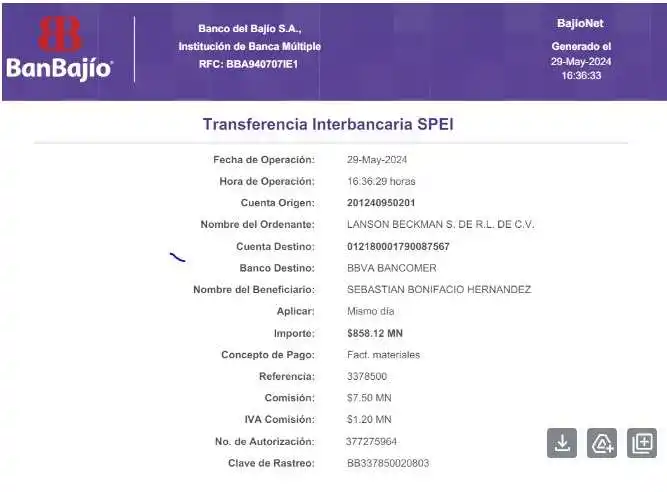
Task: Click the No. de Autorización value 377275964
Action: coord(371,441)
